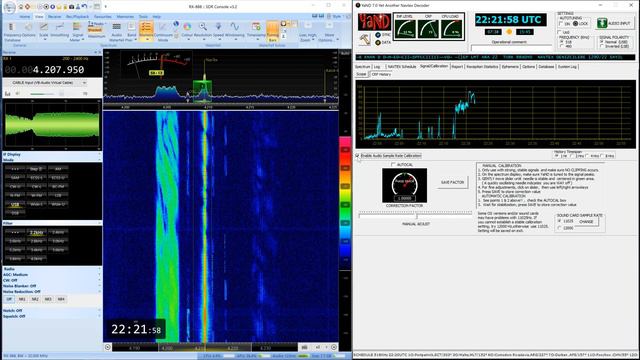The image size is (640, 360).
Task: Click the hammer tools icon in YaND
Action: pos(364,39)
